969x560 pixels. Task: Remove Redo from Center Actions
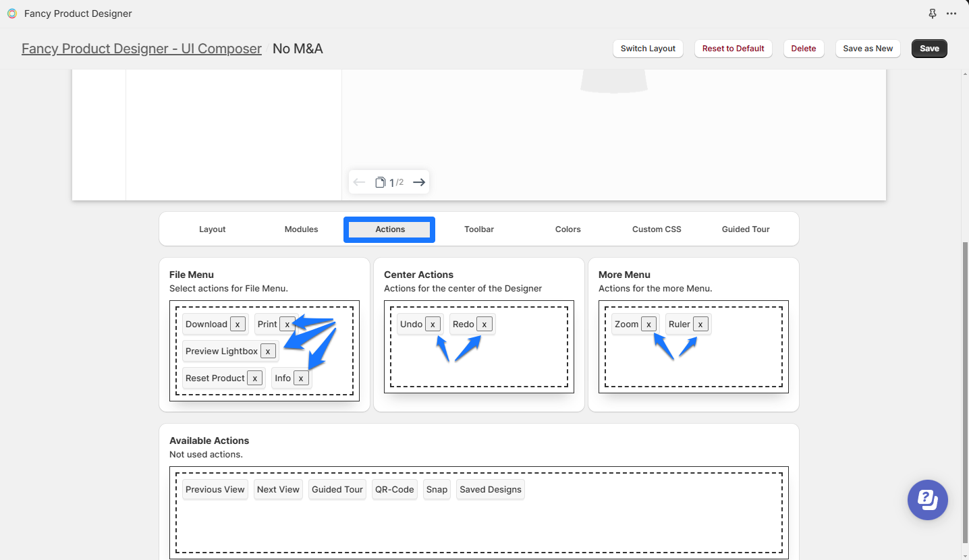pos(484,325)
